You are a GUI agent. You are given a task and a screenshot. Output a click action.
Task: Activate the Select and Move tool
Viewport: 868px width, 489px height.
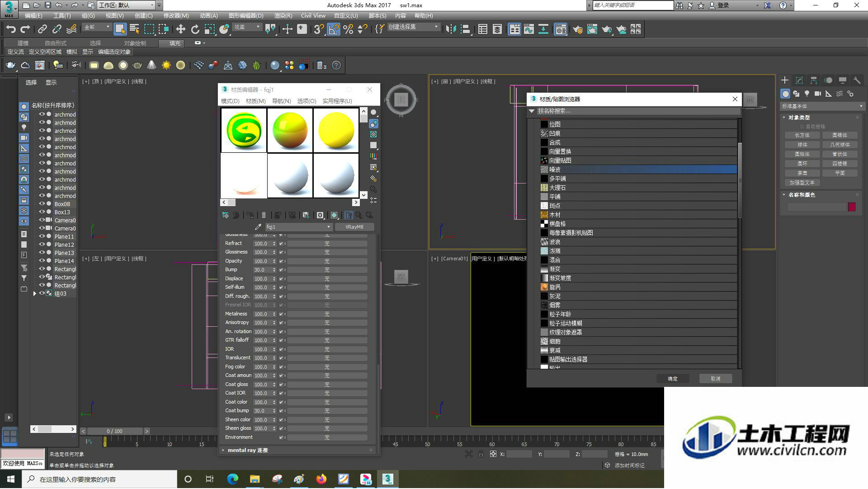[180, 29]
